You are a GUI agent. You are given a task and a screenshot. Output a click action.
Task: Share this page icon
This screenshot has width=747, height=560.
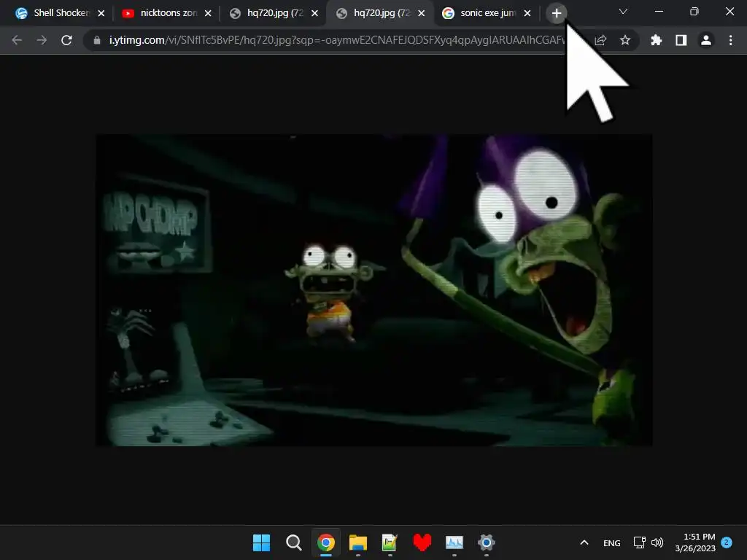point(601,41)
